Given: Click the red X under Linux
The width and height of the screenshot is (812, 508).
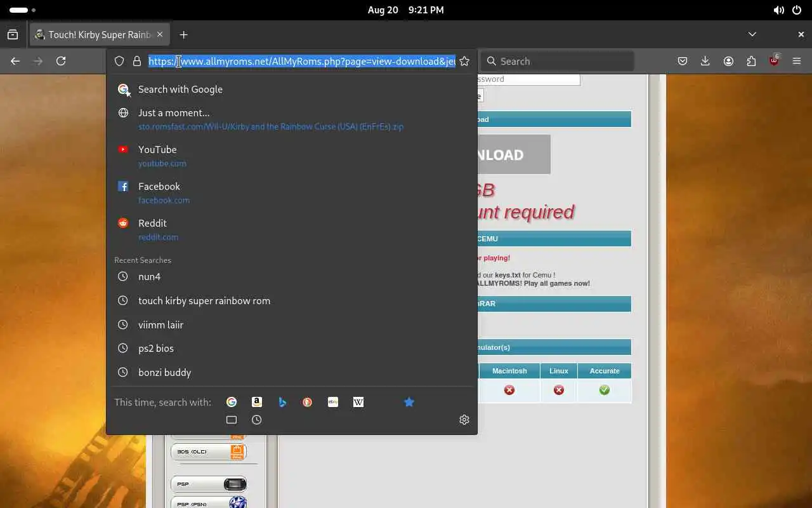Looking at the screenshot, I should pos(559,390).
